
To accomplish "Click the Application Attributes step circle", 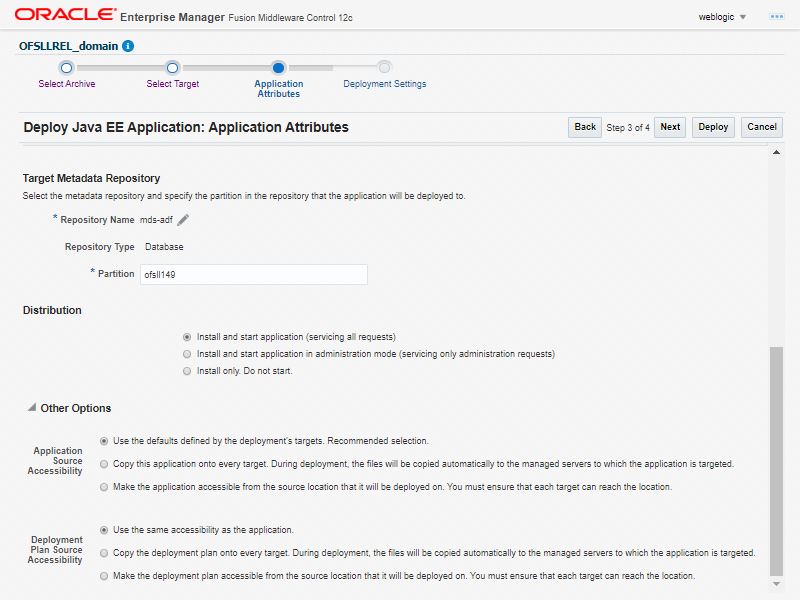I will tap(278, 67).
